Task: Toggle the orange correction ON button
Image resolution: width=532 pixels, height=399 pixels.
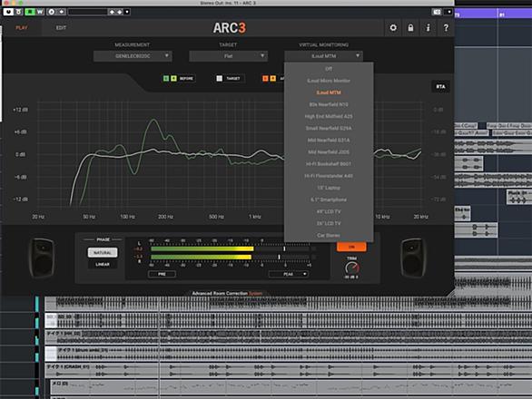Action: coord(351,247)
